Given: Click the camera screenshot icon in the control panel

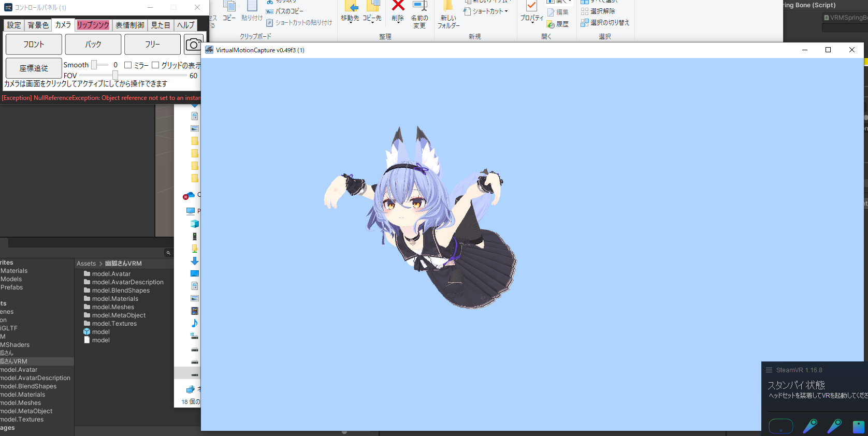Looking at the screenshot, I should tap(194, 45).
